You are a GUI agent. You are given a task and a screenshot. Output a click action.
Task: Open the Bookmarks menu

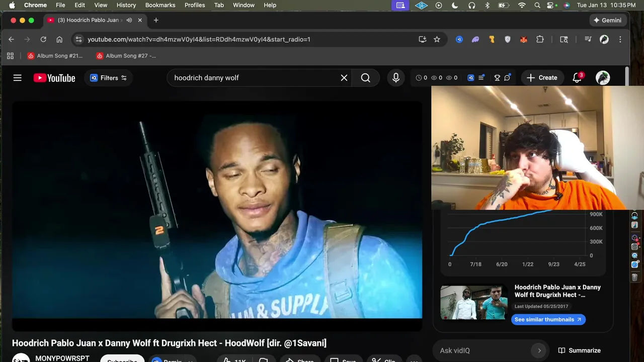[160, 5]
